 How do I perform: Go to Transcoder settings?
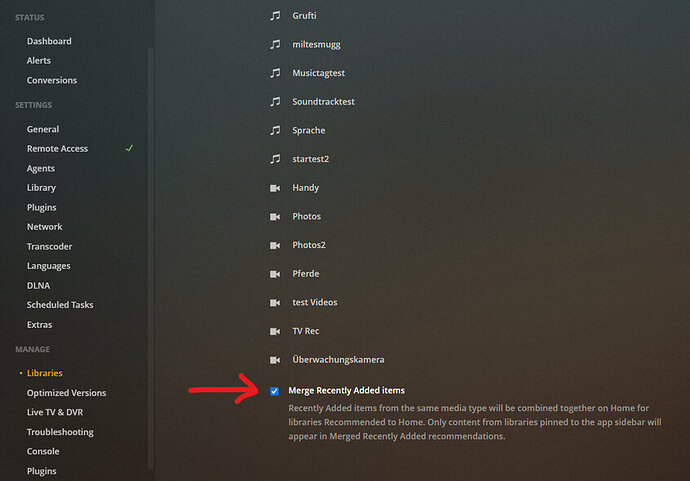pyautogui.click(x=49, y=247)
